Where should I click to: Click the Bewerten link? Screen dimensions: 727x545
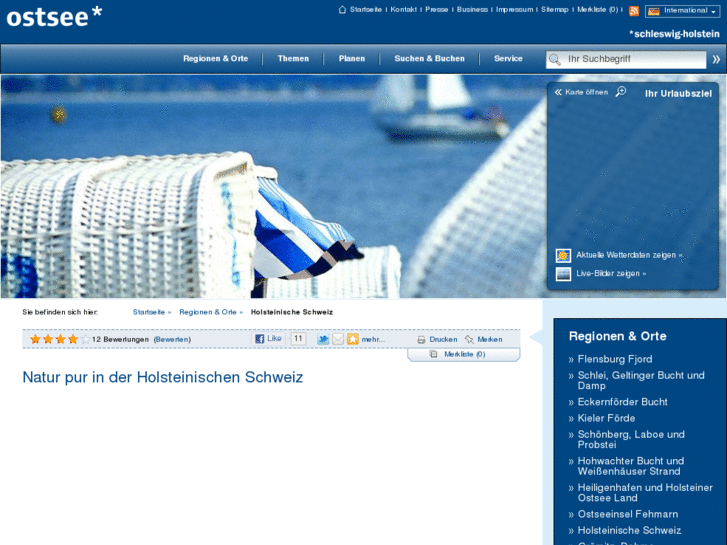[x=172, y=340]
